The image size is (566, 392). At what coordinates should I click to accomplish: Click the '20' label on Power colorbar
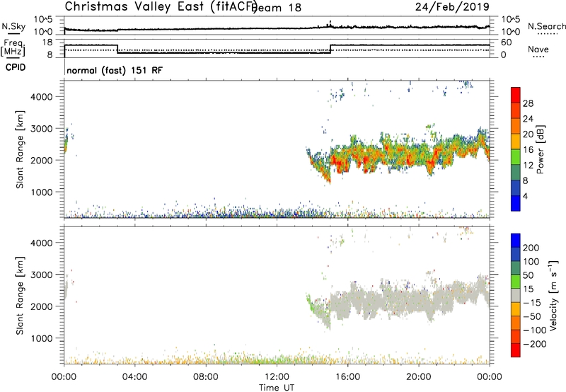tap(528, 134)
